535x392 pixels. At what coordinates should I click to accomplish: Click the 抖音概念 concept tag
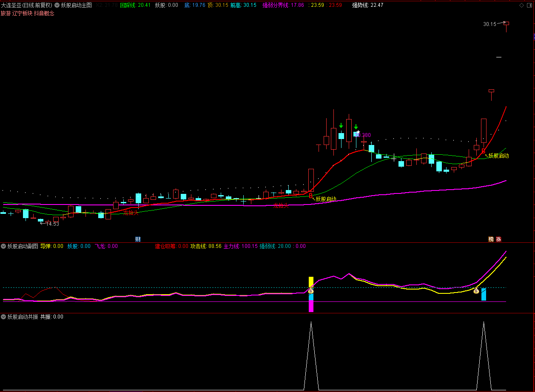[44, 13]
